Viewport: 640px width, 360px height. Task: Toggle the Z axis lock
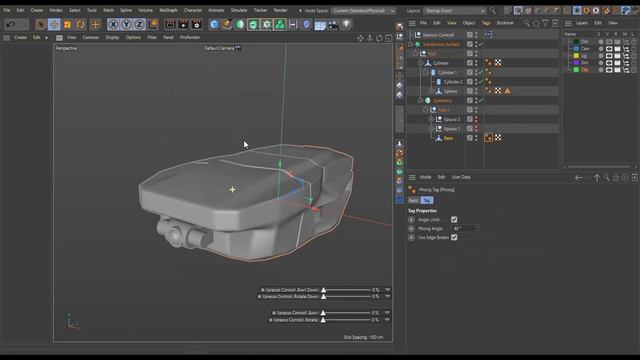click(x=140, y=24)
